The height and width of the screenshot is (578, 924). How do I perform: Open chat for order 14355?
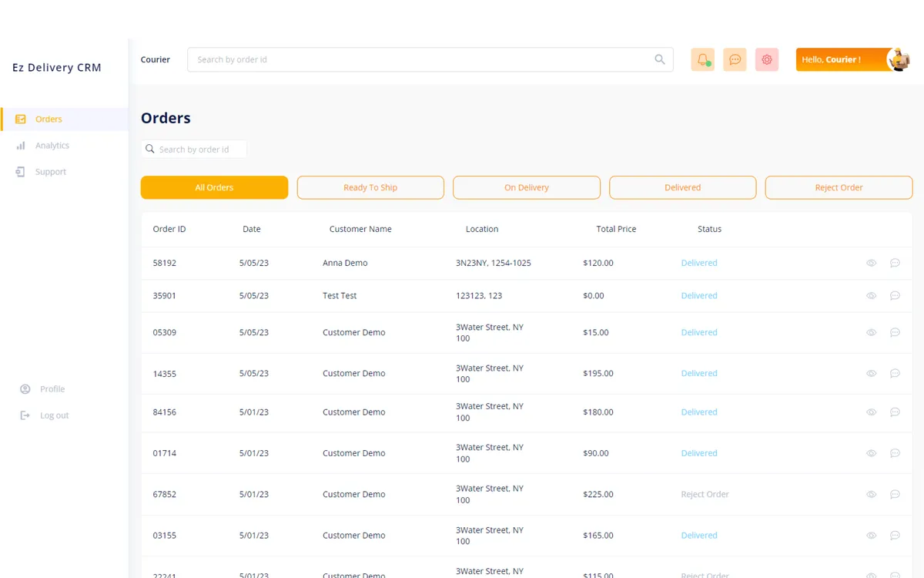[x=895, y=374]
